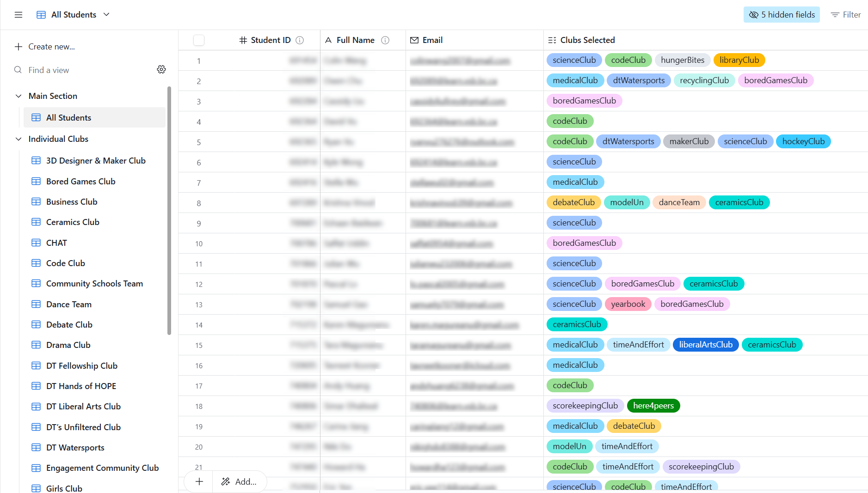868x493 pixels.
Task: Click the Code Club grid view icon
Action: (36, 263)
